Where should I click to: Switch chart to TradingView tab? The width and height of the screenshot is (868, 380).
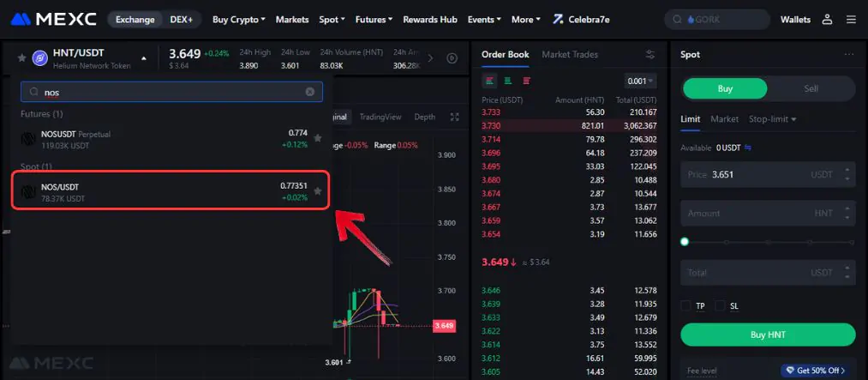point(380,117)
